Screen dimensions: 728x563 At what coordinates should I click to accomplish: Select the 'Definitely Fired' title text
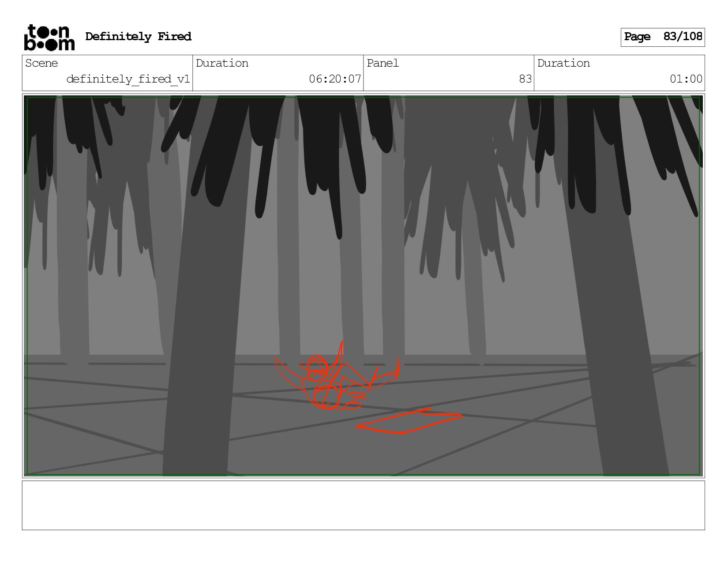pyautogui.click(x=138, y=37)
